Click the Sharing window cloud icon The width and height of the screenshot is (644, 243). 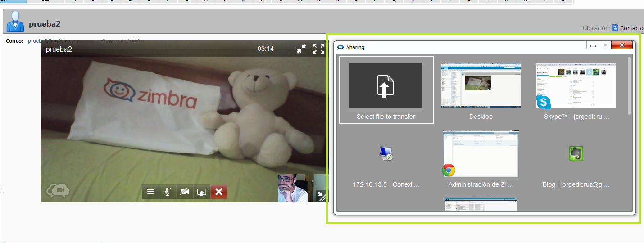point(340,47)
